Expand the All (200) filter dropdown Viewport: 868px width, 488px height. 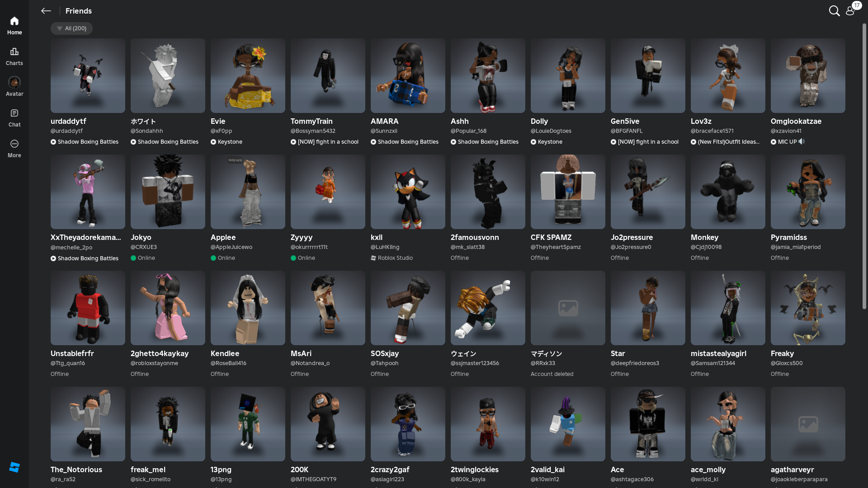click(x=71, y=28)
